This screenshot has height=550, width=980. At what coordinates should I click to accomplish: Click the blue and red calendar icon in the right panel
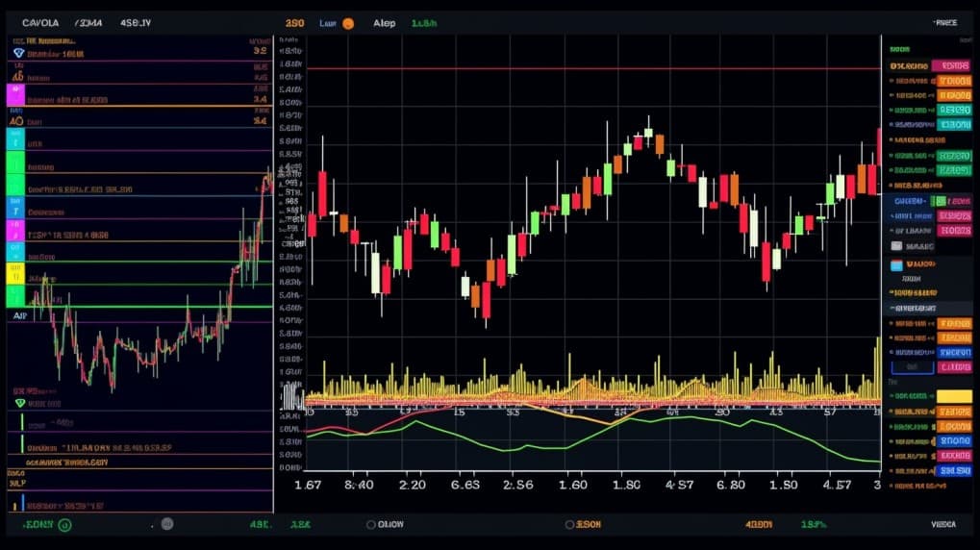pyautogui.click(x=897, y=265)
